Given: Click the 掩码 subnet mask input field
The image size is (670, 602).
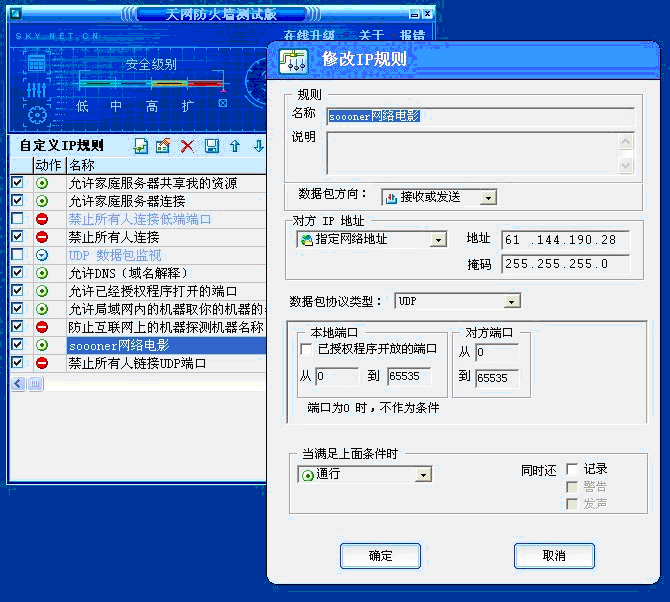Looking at the screenshot, I should pyautogui.click(x=565, y=264).
